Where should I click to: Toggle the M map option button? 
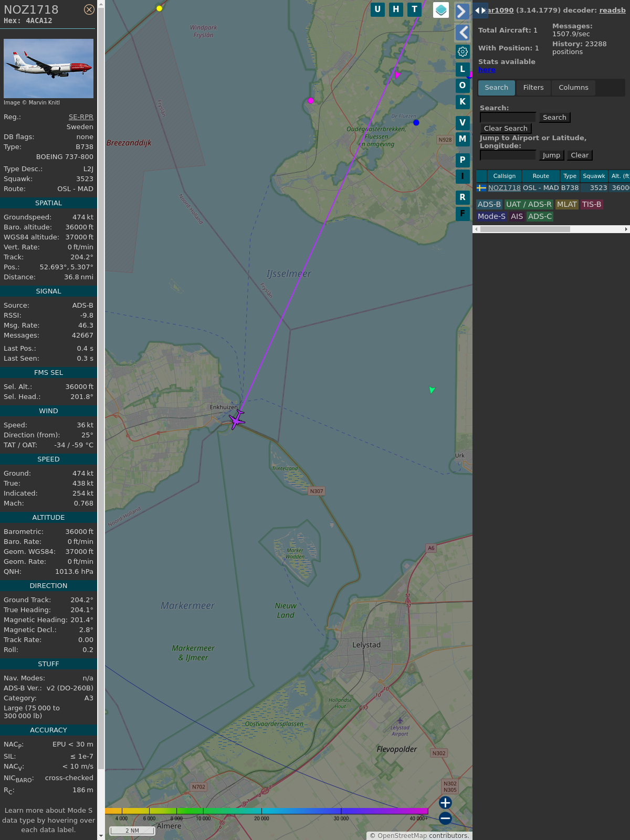[463, 139]
